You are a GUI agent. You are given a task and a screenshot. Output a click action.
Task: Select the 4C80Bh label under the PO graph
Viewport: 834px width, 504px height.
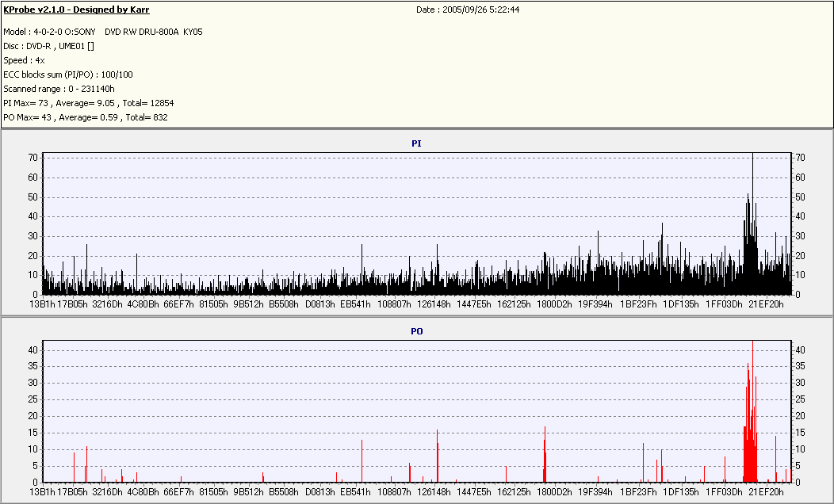click(x=143, y=492)
